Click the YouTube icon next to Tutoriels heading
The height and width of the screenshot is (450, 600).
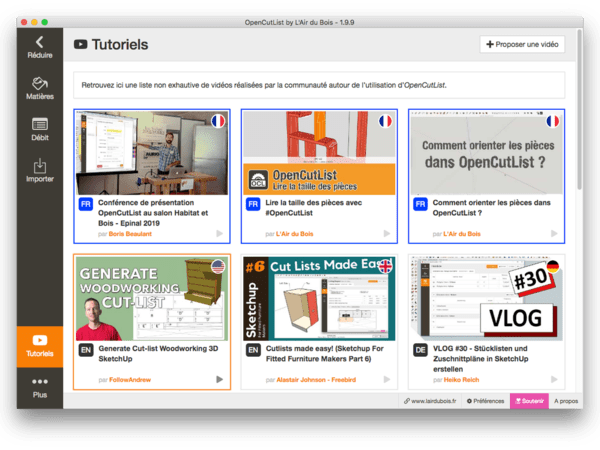tap(80, 44)
